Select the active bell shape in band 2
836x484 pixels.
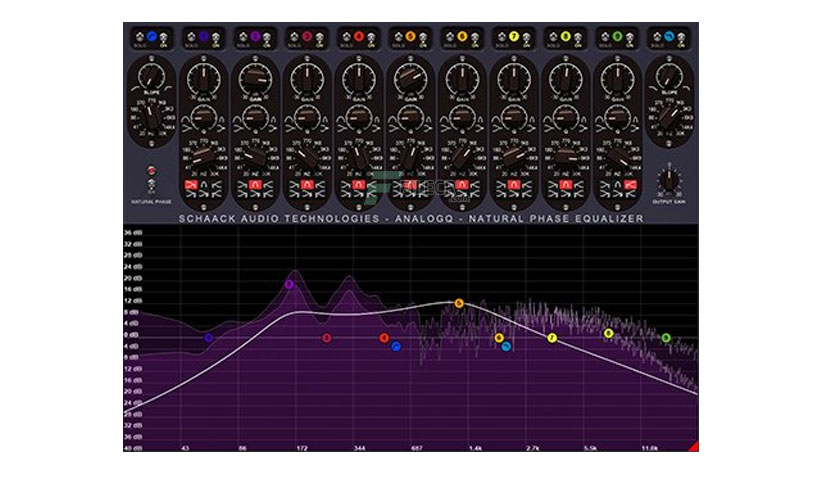pos(255,185)
